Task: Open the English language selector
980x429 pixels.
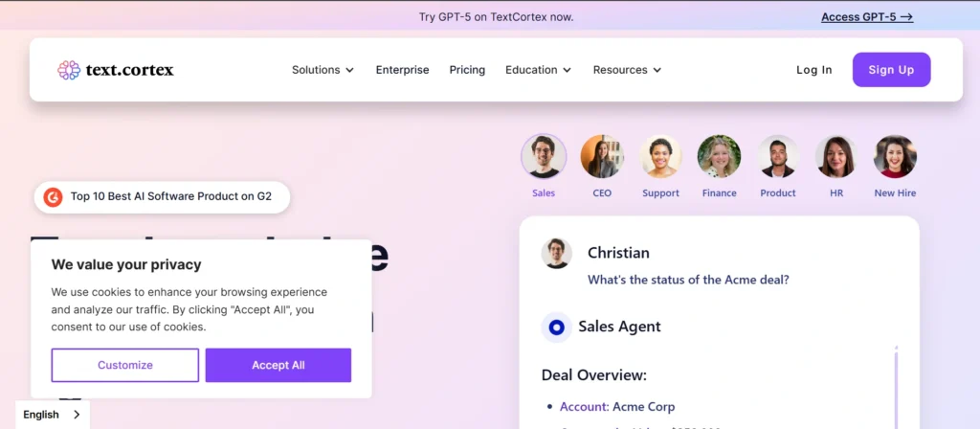Action: click(x=53, y=415)
